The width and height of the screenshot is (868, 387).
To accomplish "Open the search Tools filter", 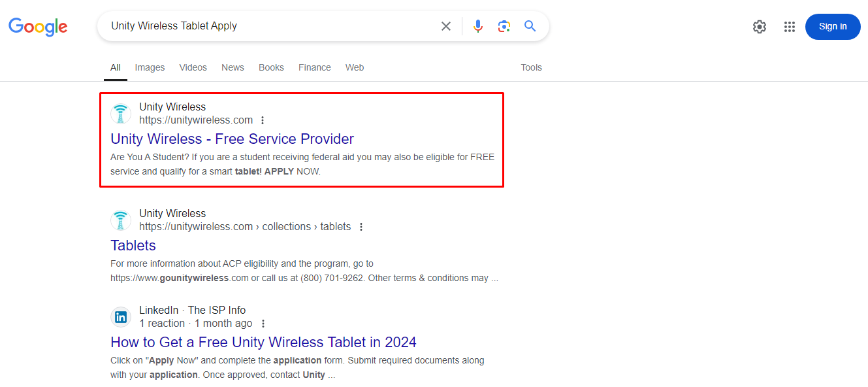I will coord(531,67).
